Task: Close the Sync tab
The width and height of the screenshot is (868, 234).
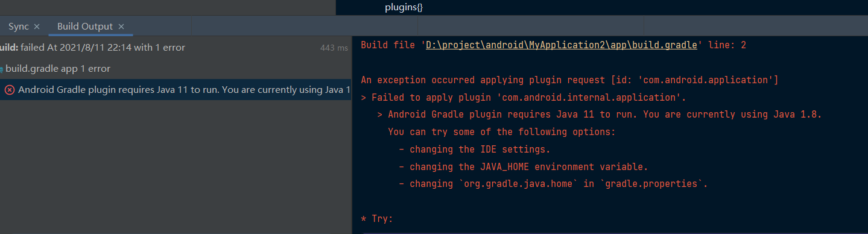Action: tap(37, 27)
